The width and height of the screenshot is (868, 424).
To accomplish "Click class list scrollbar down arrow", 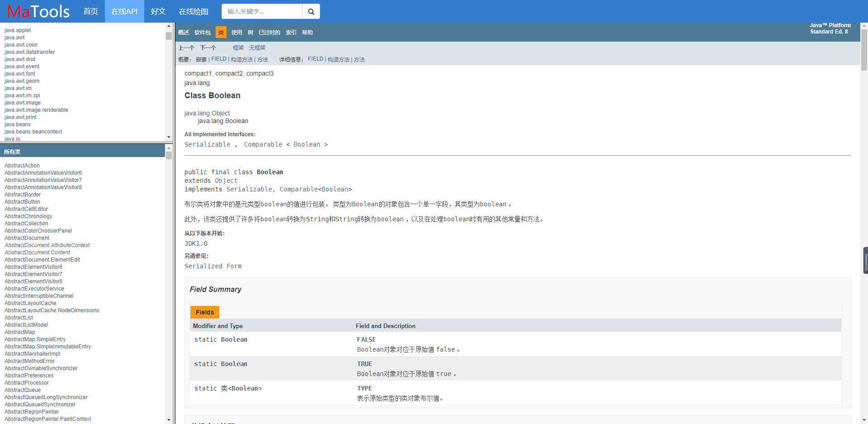I will [x=169, y=420].
